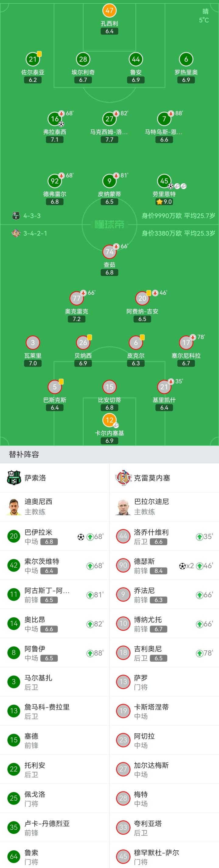Select the 萨索洛 team name label
219x868 pixels.
[35, 478]
